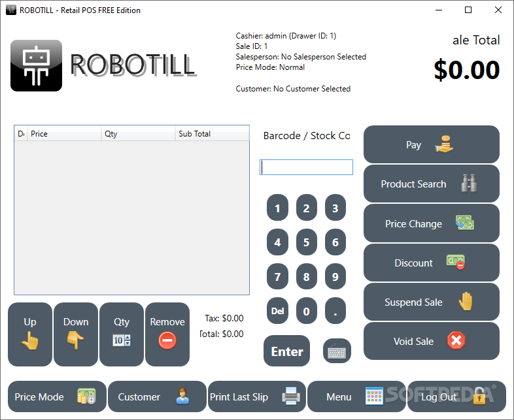514x420 pixels.
Task: Click the Qty column header
Action: point(138,133)
